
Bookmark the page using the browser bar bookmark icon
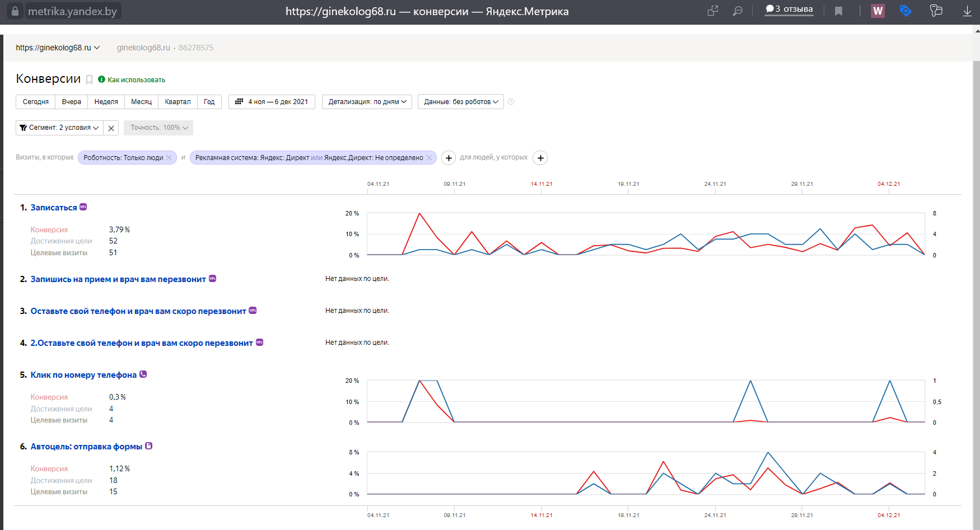click(x=838, y=11)
